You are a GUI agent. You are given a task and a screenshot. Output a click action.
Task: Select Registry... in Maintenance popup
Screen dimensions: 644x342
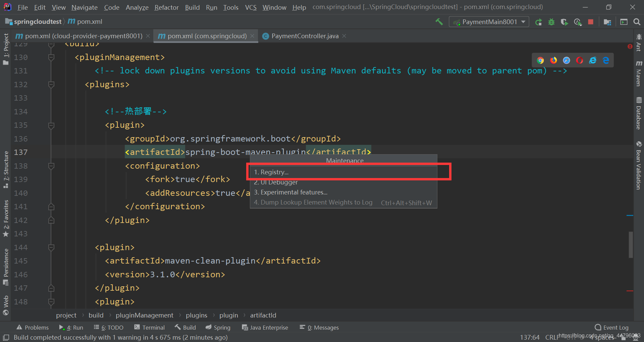(x=343, y=172)
